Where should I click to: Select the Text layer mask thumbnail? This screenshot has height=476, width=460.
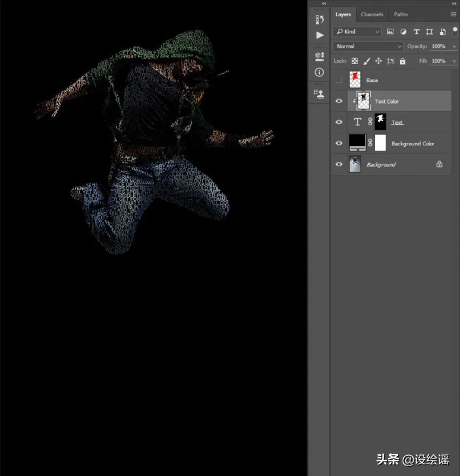click(380, 122)
